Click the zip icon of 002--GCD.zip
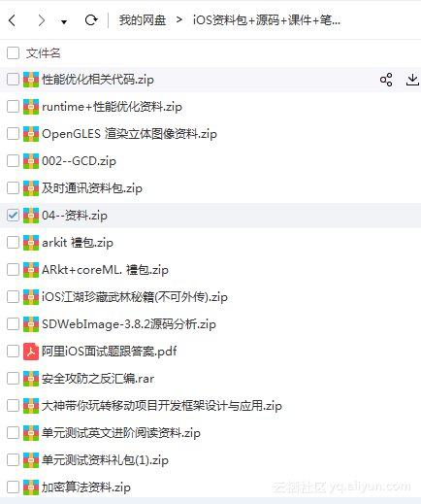This screenshot has height=504, width=421. click(31, 161)
